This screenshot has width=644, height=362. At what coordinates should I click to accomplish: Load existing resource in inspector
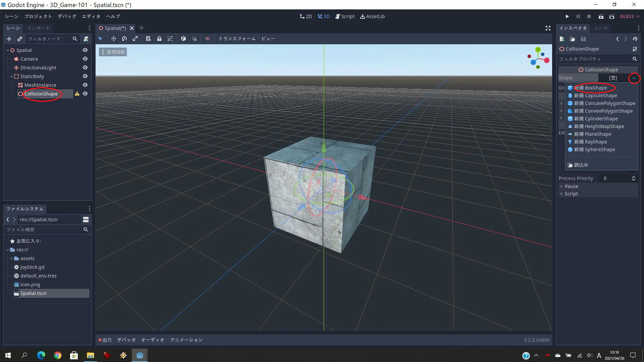(x=573, y=39)
